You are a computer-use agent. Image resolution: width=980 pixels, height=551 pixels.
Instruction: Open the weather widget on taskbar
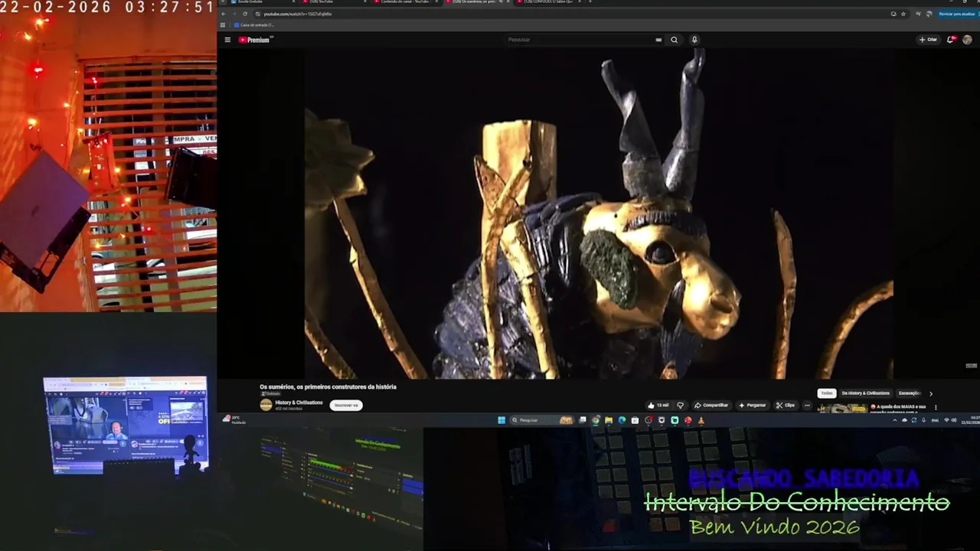tap(234, 420)
